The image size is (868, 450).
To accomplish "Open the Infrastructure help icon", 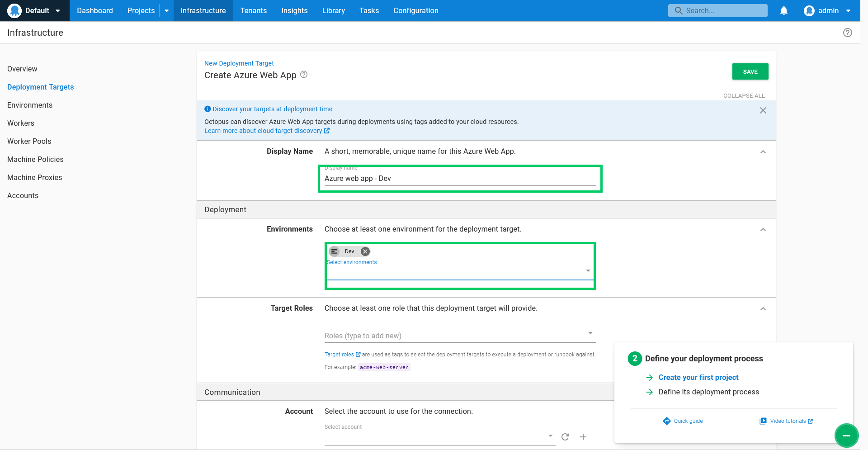I will (848, 33).
